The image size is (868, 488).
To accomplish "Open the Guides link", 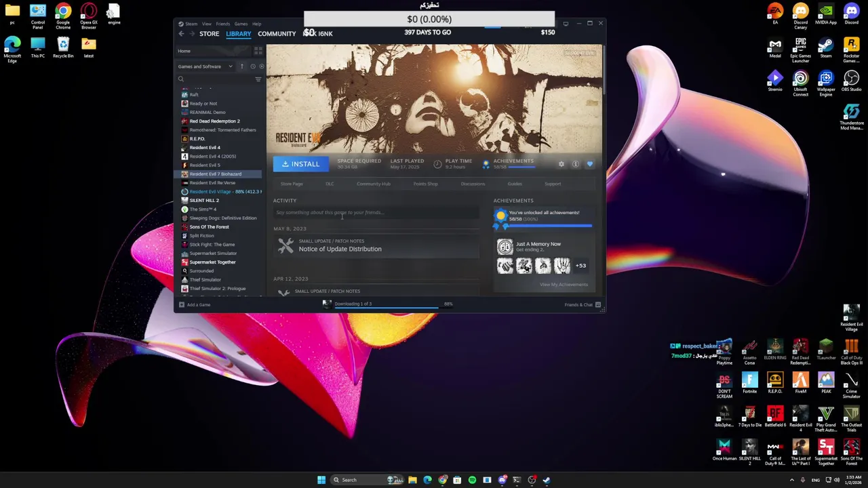I will (x=515, y=184).
